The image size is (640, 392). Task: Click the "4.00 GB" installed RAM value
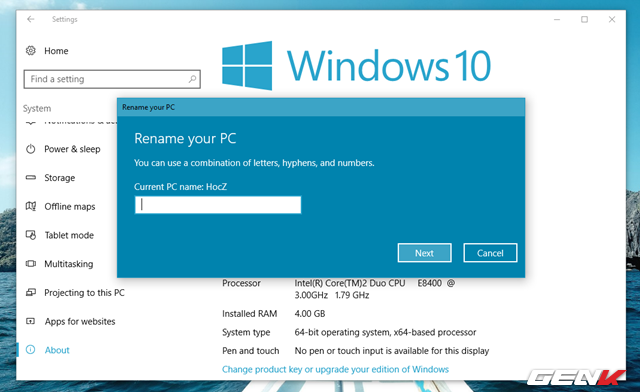310,314
